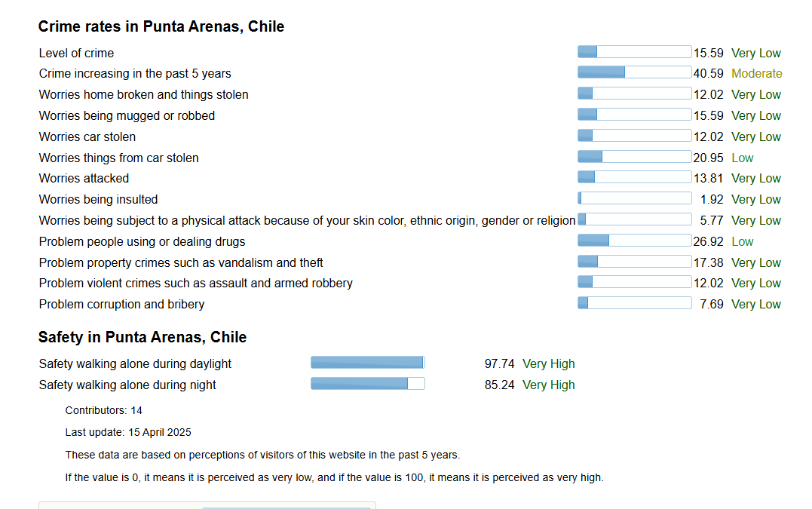Click the Safety in Punta Arenas heading
The width and height of the screenshot is (812, 509).
tap(142, 337)
